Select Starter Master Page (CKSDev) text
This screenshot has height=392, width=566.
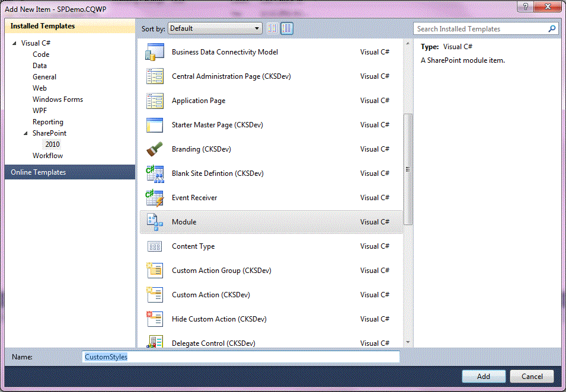pyautogui.click(x=218, y=125)
